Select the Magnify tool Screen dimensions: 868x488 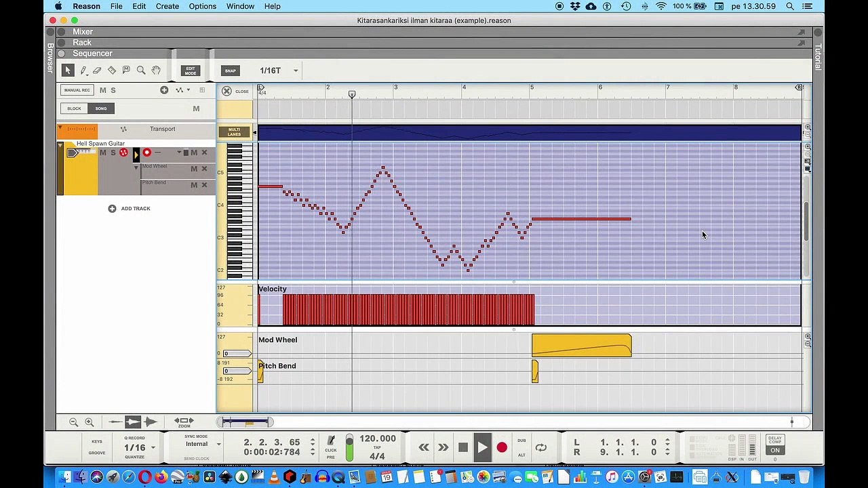141,70
